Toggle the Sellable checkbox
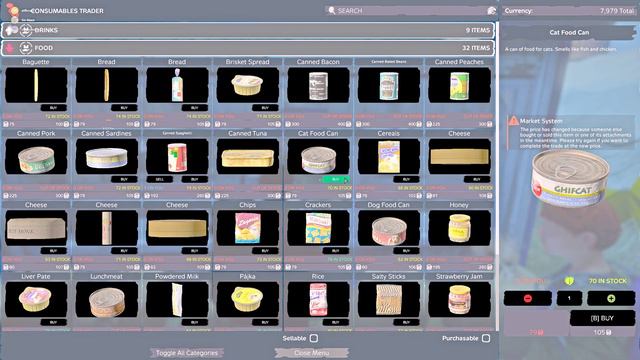Image resolution: width=640 pixels, height=360 pixels. click(x=313, y=338)
